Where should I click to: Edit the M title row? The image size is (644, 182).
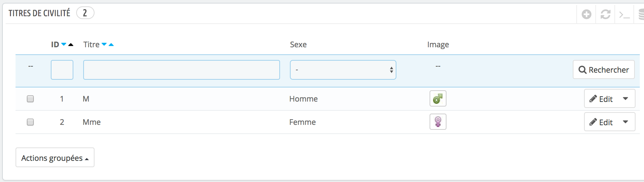(x=601, y=99)
